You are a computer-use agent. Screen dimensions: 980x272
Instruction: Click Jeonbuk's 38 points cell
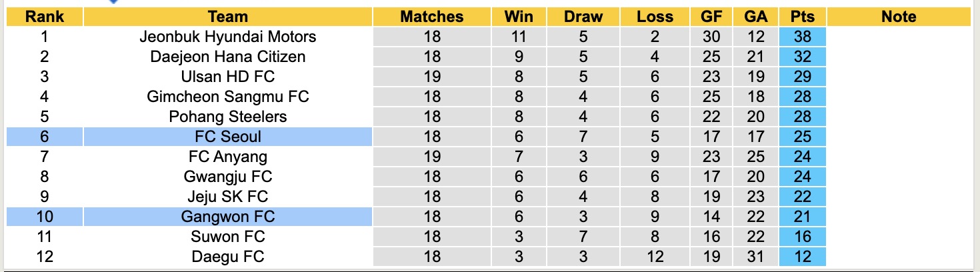click(x=802, y=37)
